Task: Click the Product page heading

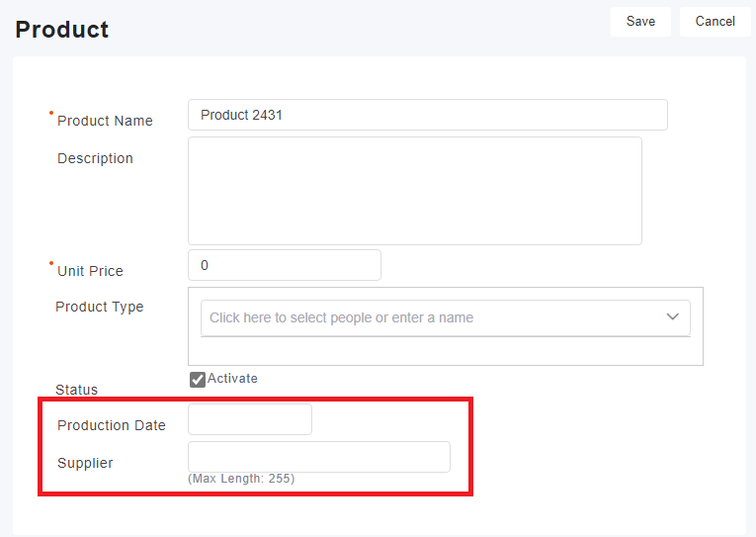Action: point(61,30)
